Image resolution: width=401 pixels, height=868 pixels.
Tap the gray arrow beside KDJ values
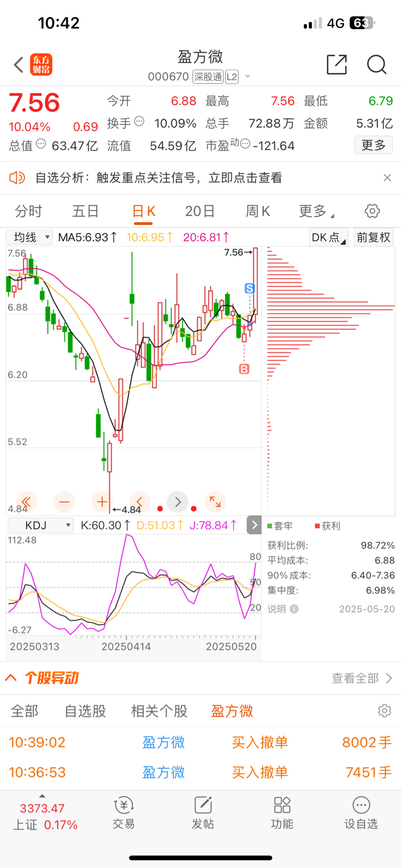pyautogui.click(x=254, y=525)
